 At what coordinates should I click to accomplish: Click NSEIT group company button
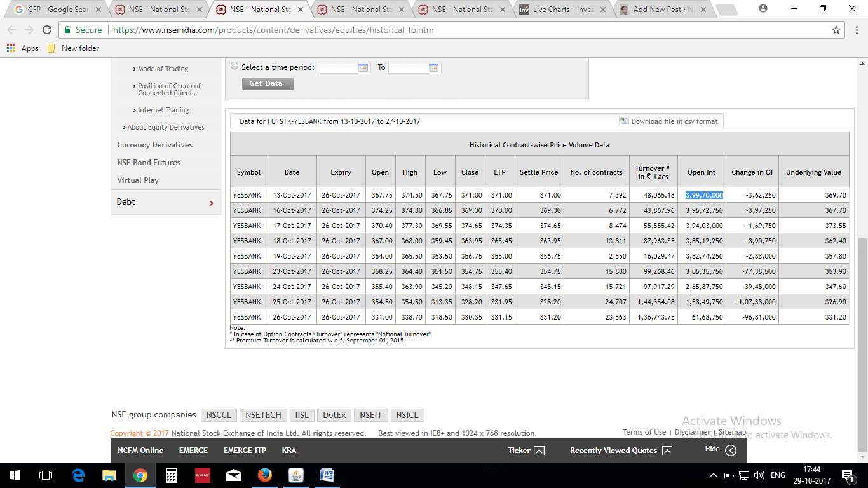click(x=370, y=415)
